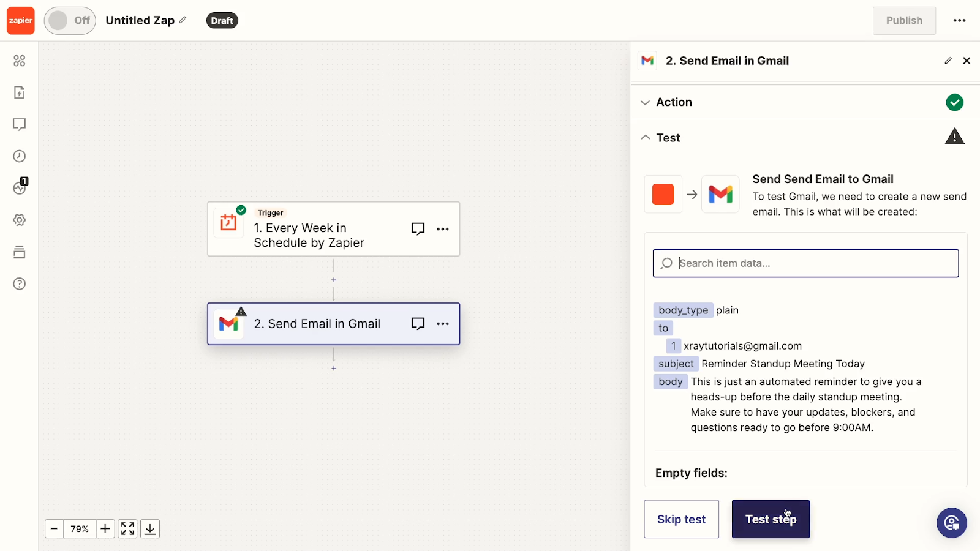The image size is (980, 551).
Task: Open three-dot menu on trigger step
Action: point(443,229)
